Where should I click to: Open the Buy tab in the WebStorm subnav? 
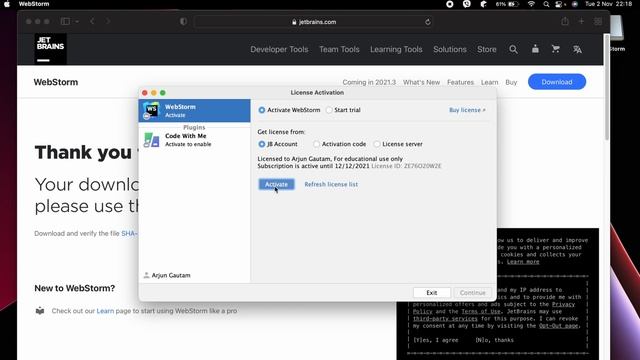(511, 82)
